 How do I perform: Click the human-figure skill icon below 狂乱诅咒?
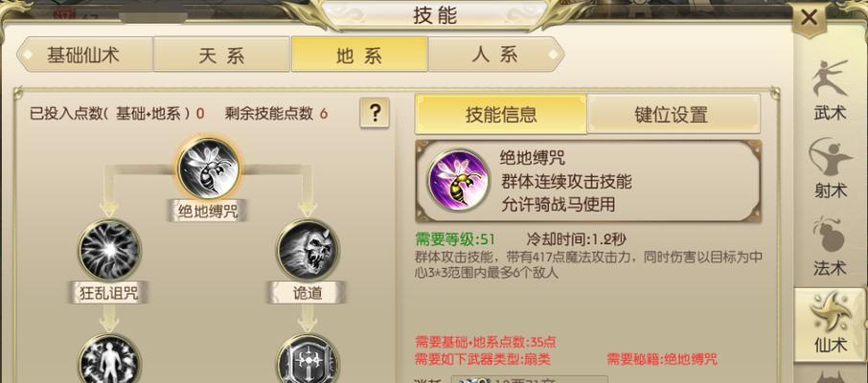pos(109,359)
